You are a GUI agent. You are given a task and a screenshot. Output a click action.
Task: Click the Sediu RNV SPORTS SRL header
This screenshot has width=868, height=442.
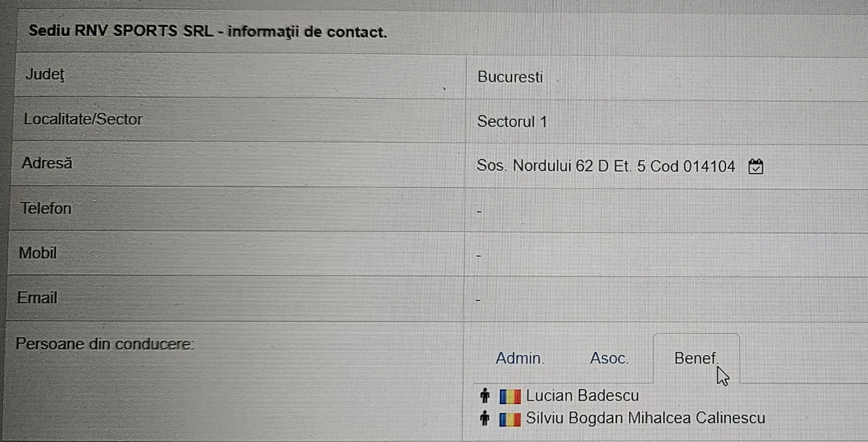coord(208,32)
